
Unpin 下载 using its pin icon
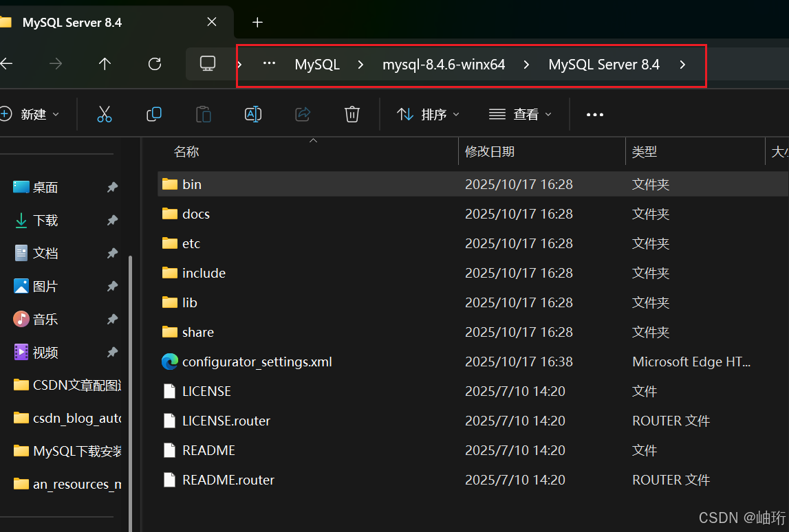click(112, 220)
